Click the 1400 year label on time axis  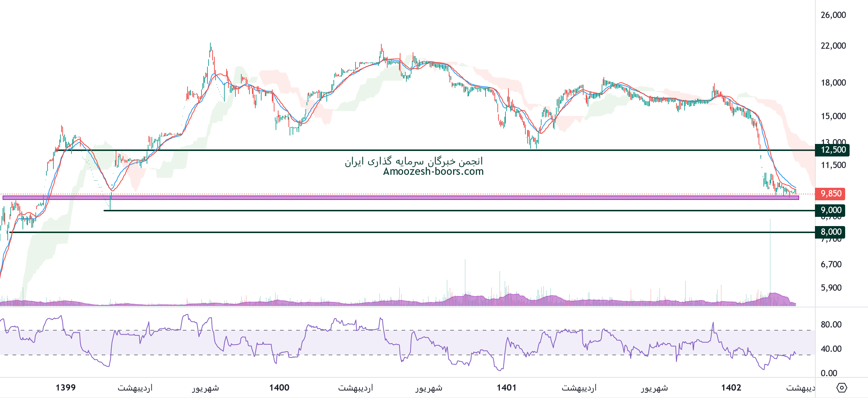[279, 388]
